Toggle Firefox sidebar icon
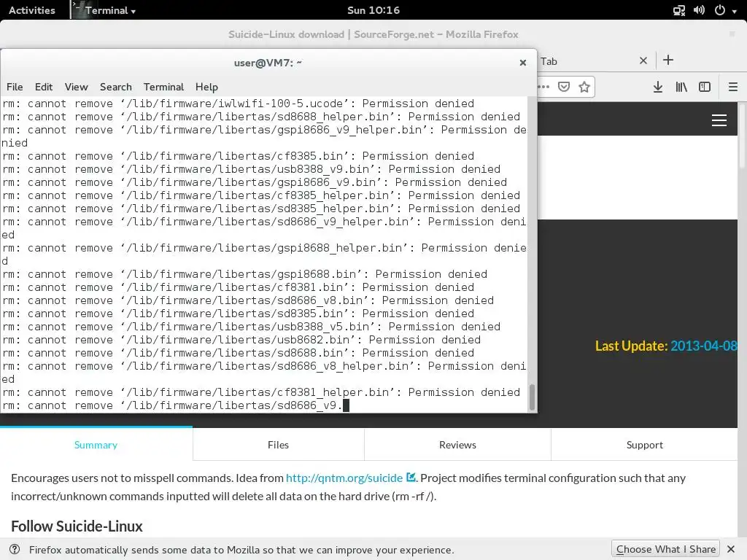The image size is (747, 560). [x=705, y=87]
